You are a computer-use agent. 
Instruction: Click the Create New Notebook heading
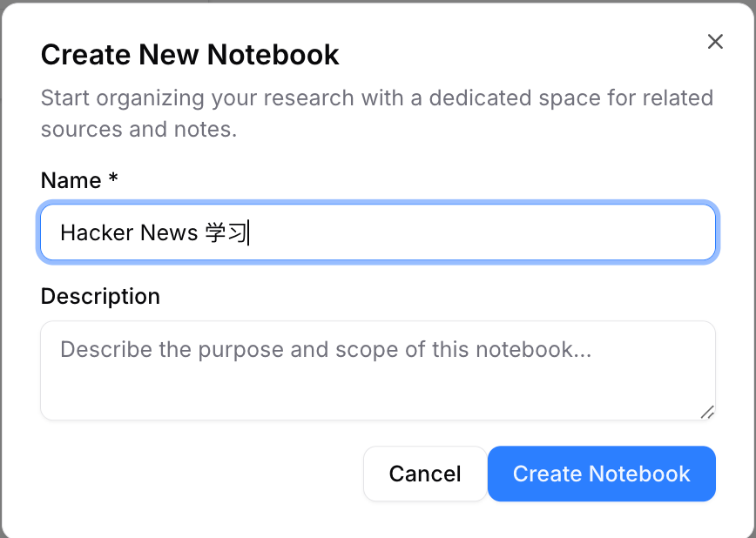point(190,55)
